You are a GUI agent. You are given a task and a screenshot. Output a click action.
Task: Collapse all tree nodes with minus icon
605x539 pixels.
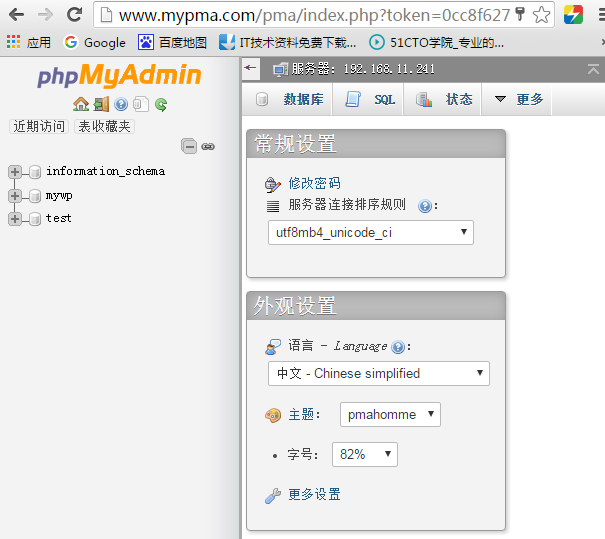click(189, 146)
